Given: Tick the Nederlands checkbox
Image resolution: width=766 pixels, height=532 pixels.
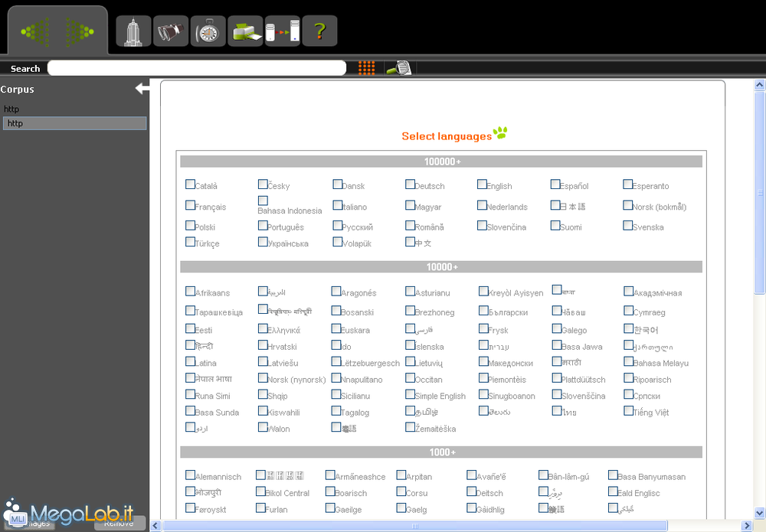Looking at the screenshot, I should 482,205.
